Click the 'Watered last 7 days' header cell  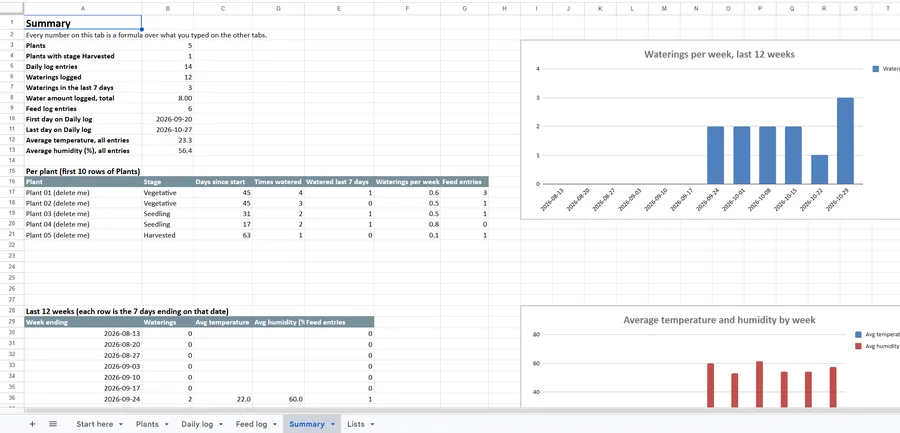(x=339, y=181)
